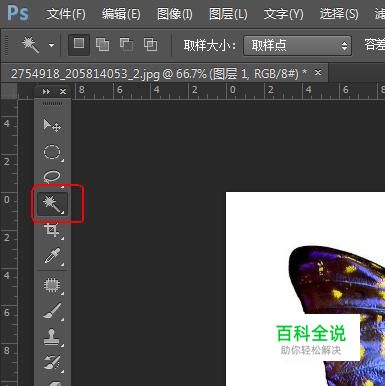385x386 pixels.
Task: Open the 图层(L) menu
Action: (x=228, y=14)
